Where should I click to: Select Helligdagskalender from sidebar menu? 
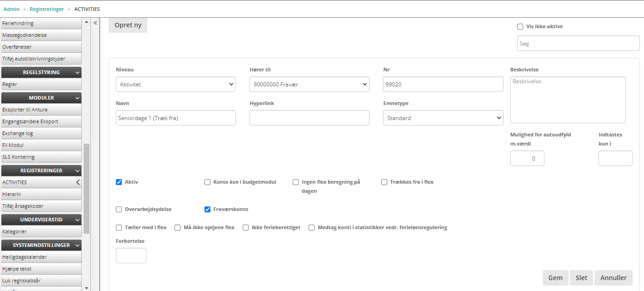click(x=25, y=257)
